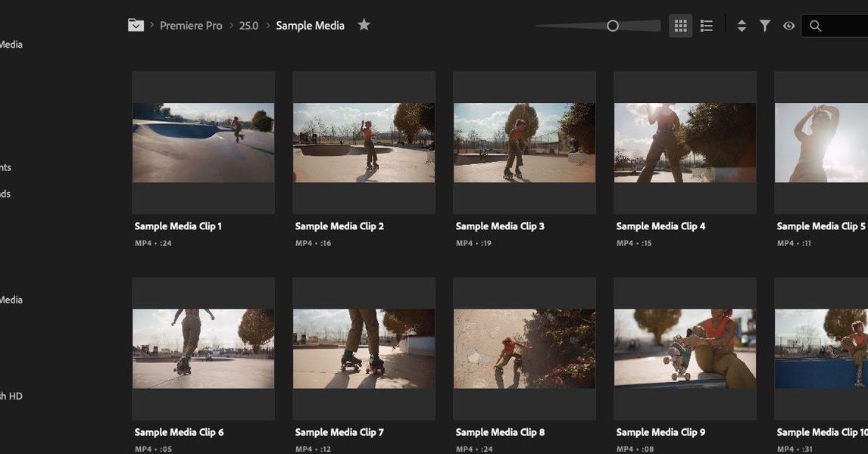Click the 'MP4 • :08' info text

click(635, 449)
